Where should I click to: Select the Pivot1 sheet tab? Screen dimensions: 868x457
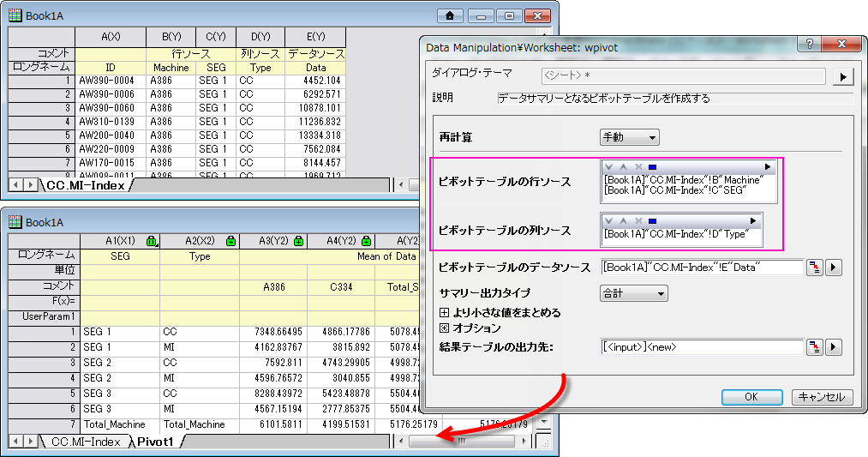156,442
